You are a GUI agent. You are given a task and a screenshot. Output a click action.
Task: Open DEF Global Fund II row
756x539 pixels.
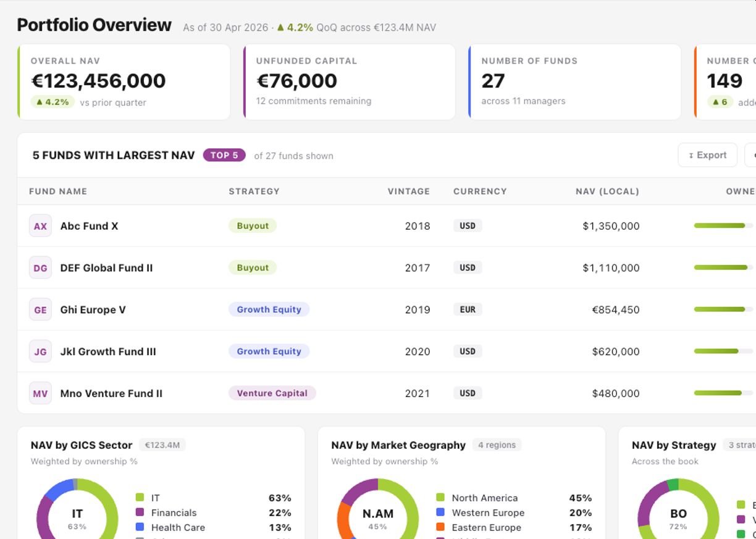tap(387, 268)
